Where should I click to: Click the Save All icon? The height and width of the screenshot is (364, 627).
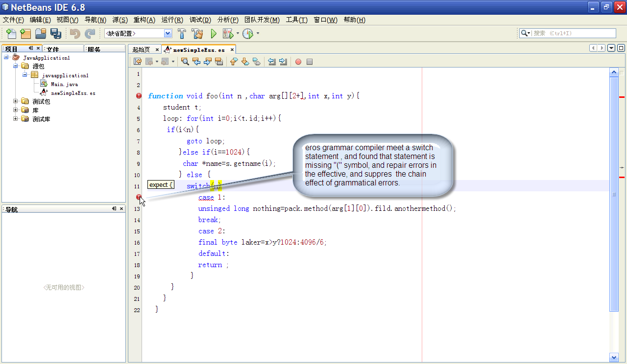[x=56, y=34]
